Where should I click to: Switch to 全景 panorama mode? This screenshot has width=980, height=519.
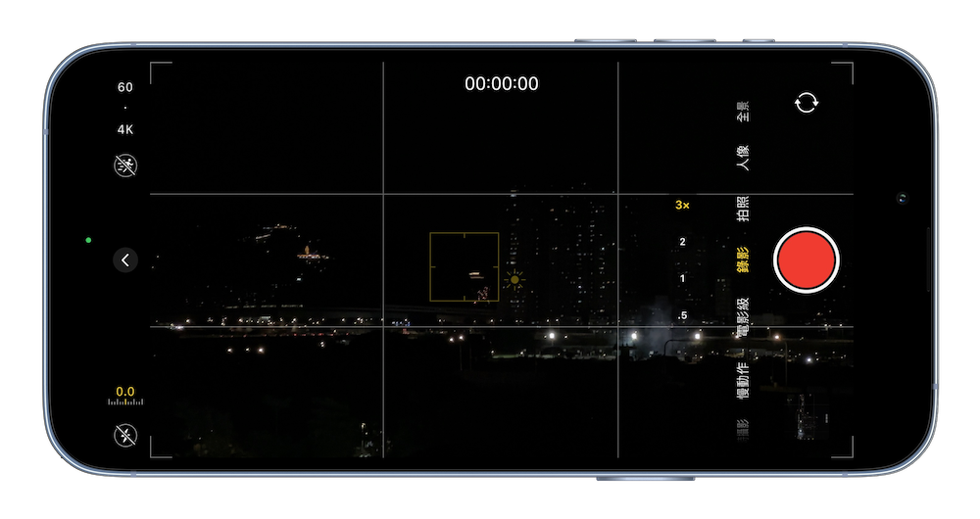744,112
